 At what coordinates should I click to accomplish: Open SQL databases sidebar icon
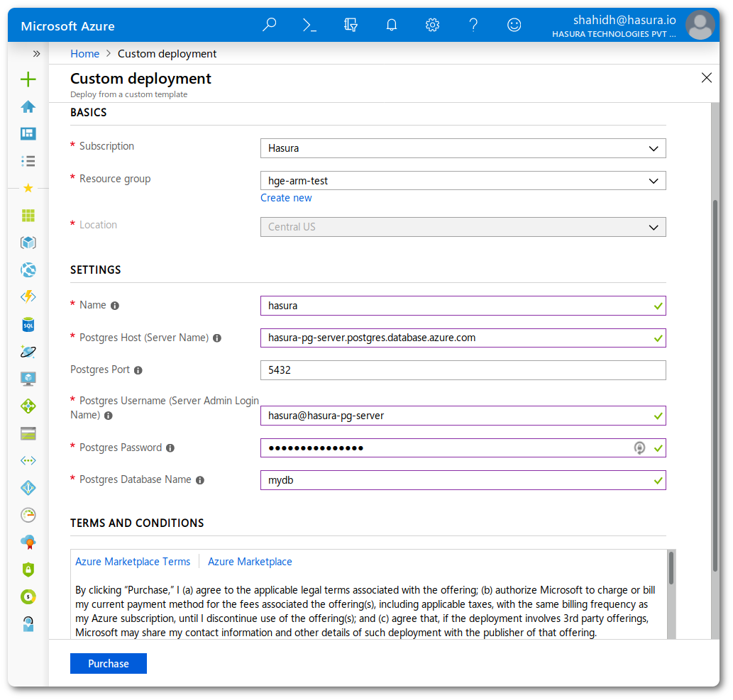pos(28,324)
